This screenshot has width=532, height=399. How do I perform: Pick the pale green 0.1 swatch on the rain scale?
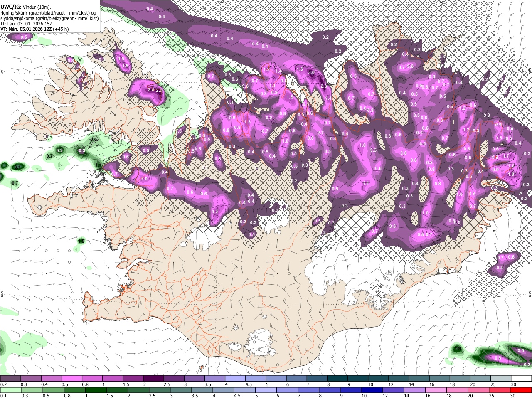pos(10,390)
